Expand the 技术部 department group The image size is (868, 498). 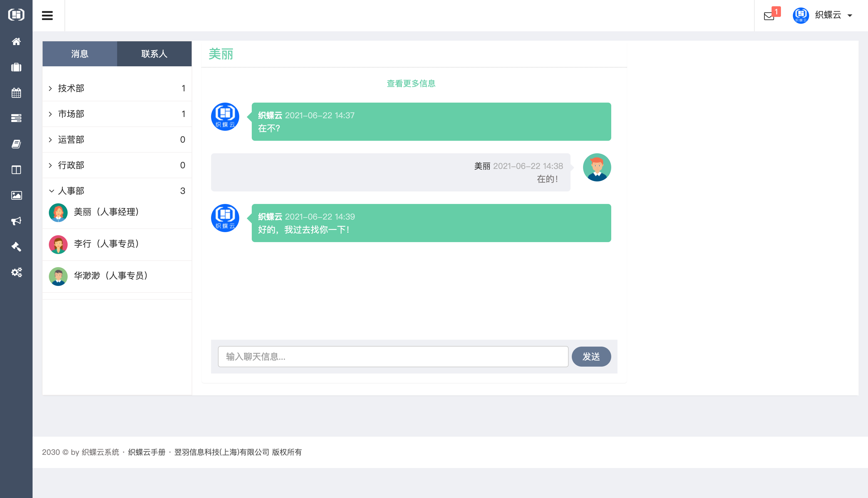tap(71, 88)
